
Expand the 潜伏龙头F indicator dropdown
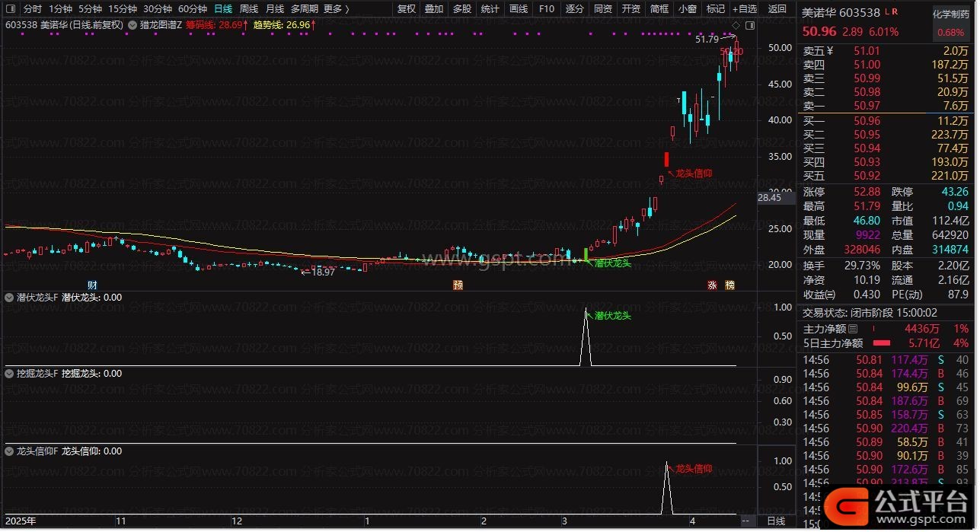(x=9, y=298)
